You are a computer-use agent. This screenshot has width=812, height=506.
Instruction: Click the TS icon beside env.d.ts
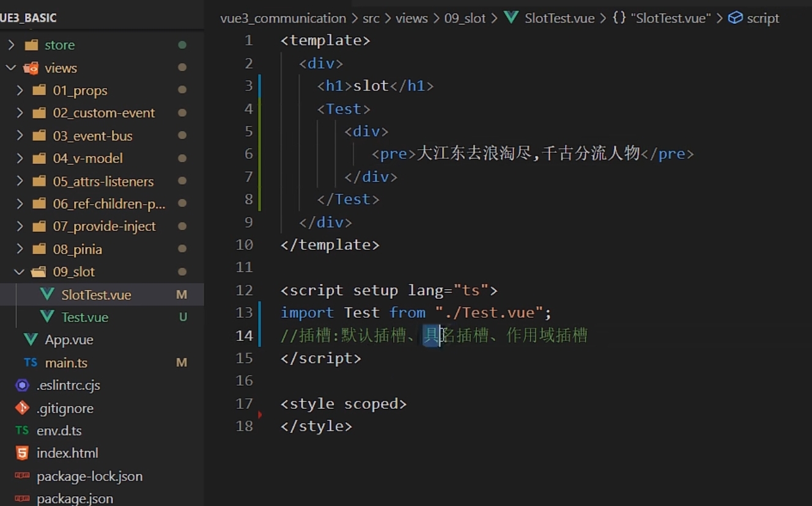(22, 430)
